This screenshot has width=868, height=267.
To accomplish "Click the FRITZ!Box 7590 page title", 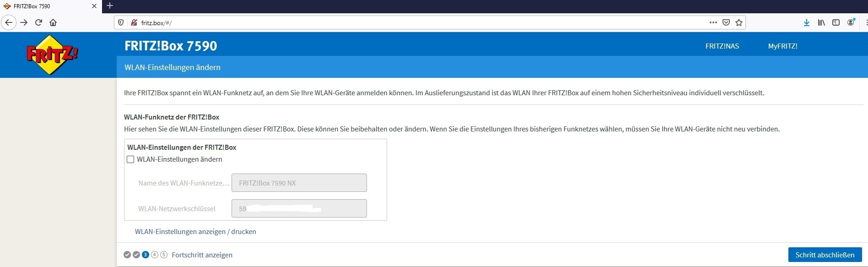I will pyautogui.click(x=171, y=46).
